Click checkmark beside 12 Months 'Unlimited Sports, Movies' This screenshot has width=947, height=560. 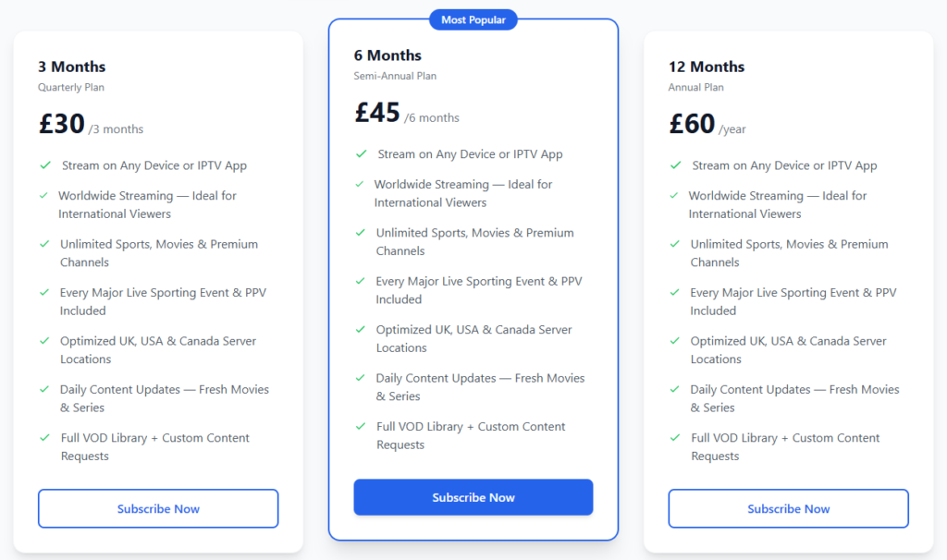(x=675, y=244)
